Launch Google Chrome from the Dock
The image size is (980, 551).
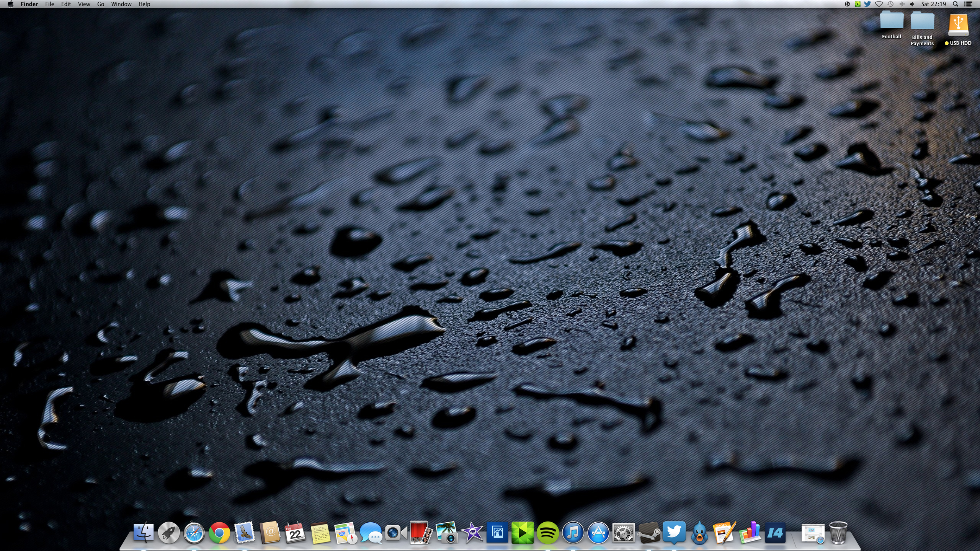(x=219, y=533)
